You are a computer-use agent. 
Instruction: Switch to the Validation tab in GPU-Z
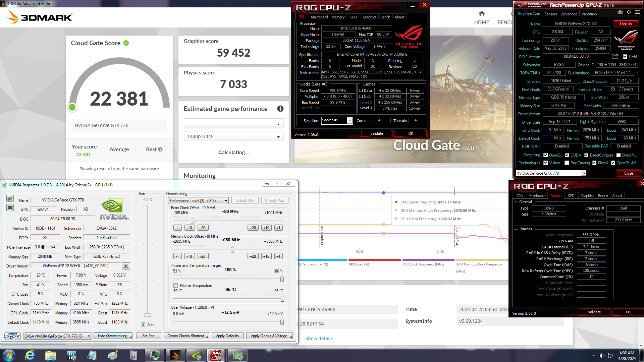(589, 14)
